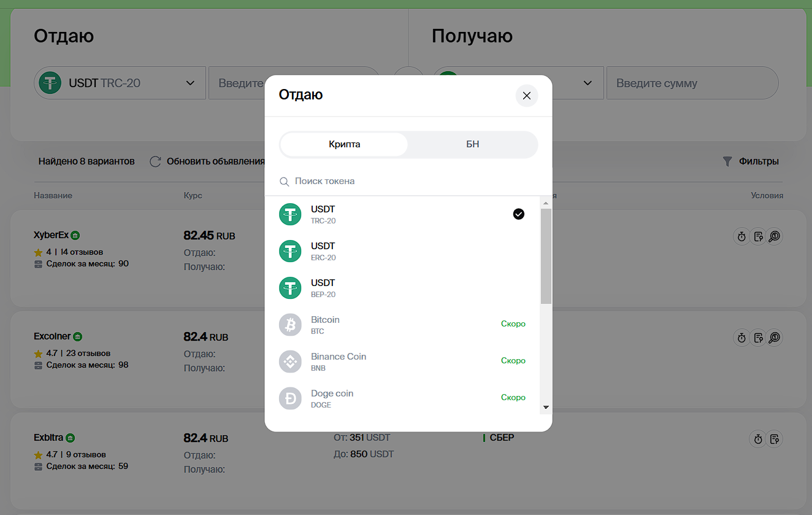Open the Фильтры filters button
Viewport: 812px width, 515px height.
point(751,161)
